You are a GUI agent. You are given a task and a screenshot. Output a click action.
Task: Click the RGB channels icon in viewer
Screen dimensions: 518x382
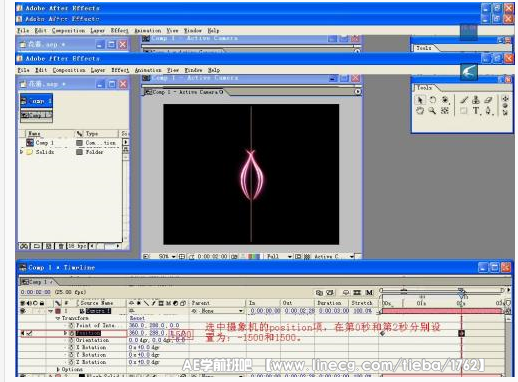click(x=254, y=257)
